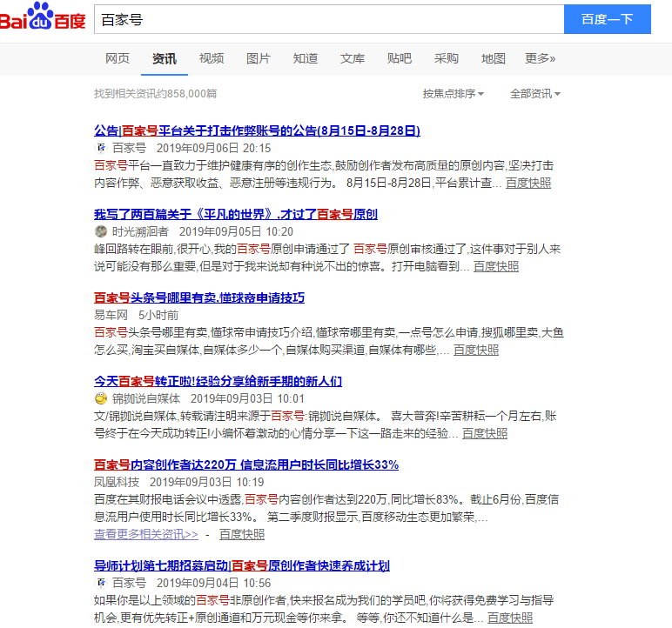
Task: Click the 2019年09月05日 10:20 timestamp
Action: [x=236, y=231]
